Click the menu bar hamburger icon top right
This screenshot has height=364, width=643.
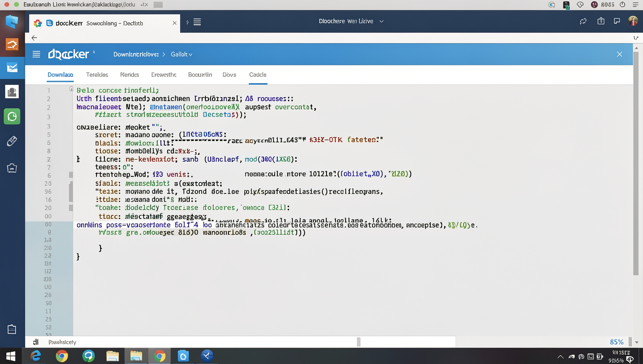click(635, 4)
